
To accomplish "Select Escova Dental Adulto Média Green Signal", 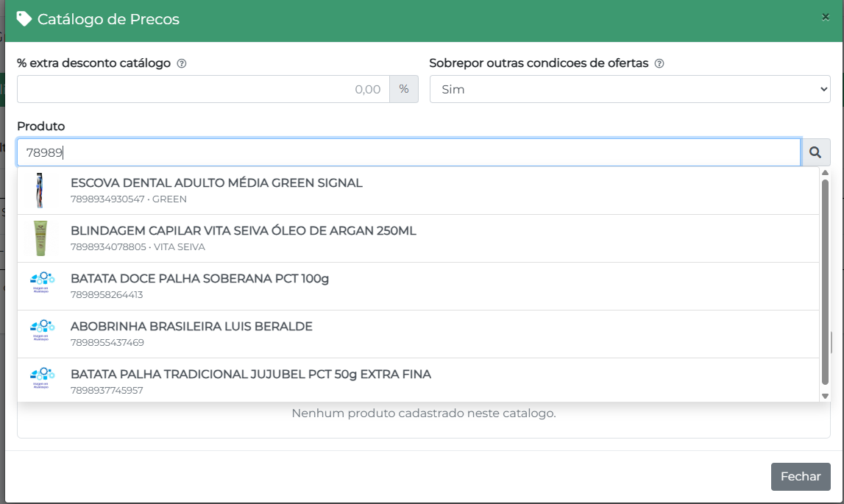I will pos(418,191).
